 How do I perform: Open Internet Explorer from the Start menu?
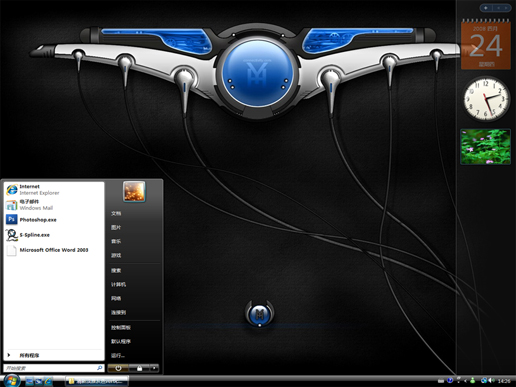(53, 190)
